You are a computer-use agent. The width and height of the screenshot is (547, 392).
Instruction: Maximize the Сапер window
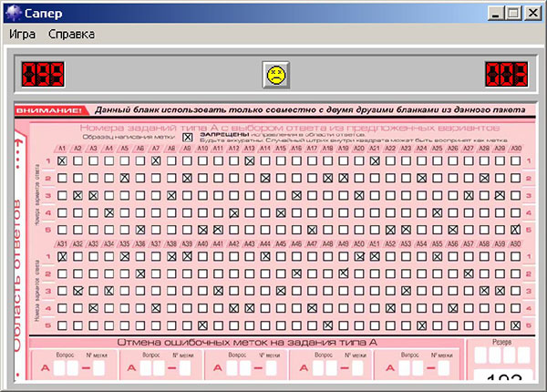[512, 14]
